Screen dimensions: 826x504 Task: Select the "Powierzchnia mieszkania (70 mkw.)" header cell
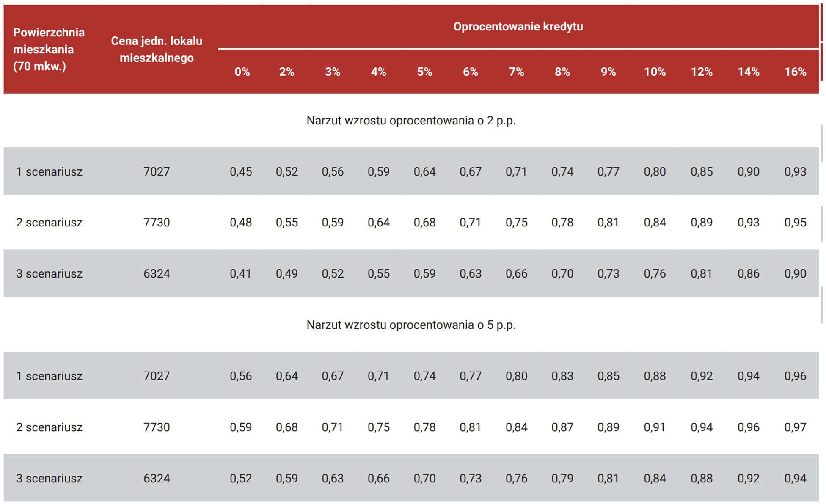tap(49, 49)
